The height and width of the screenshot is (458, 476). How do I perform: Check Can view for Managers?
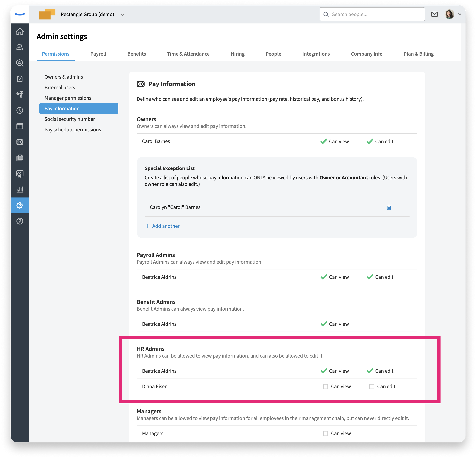coord(325,433)
